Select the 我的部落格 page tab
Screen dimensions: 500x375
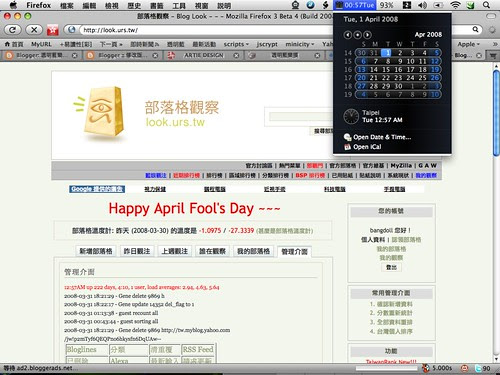coord(253,251)
